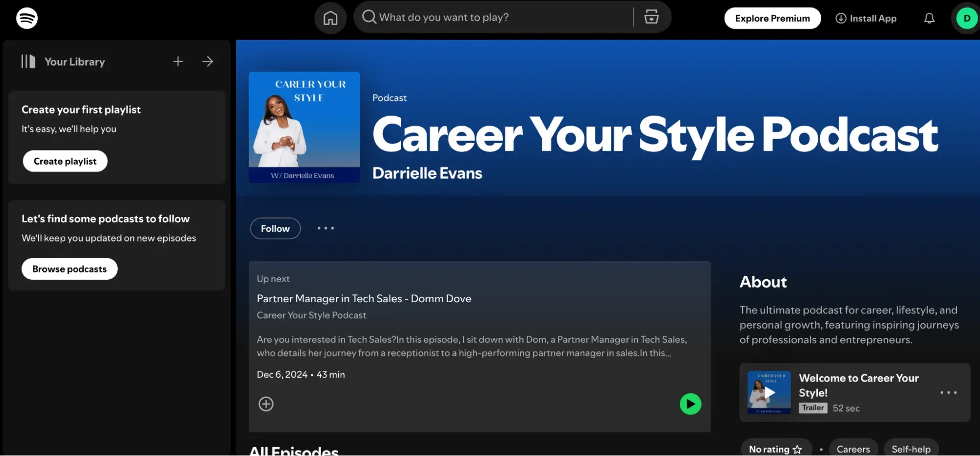Viewport: 980px width, 456px height.
Task: Select the Careers category tag
Action: pyautogui.click(x=853, y=449)
